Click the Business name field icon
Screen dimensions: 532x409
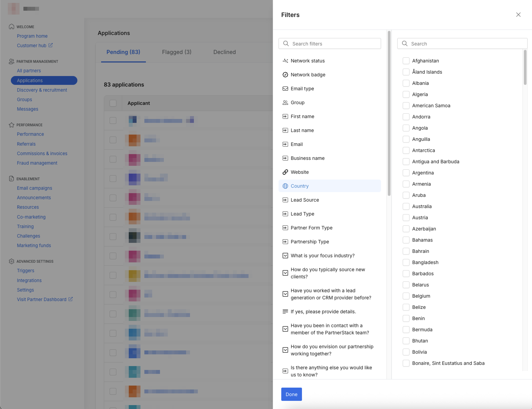click(x=285, y=158)
